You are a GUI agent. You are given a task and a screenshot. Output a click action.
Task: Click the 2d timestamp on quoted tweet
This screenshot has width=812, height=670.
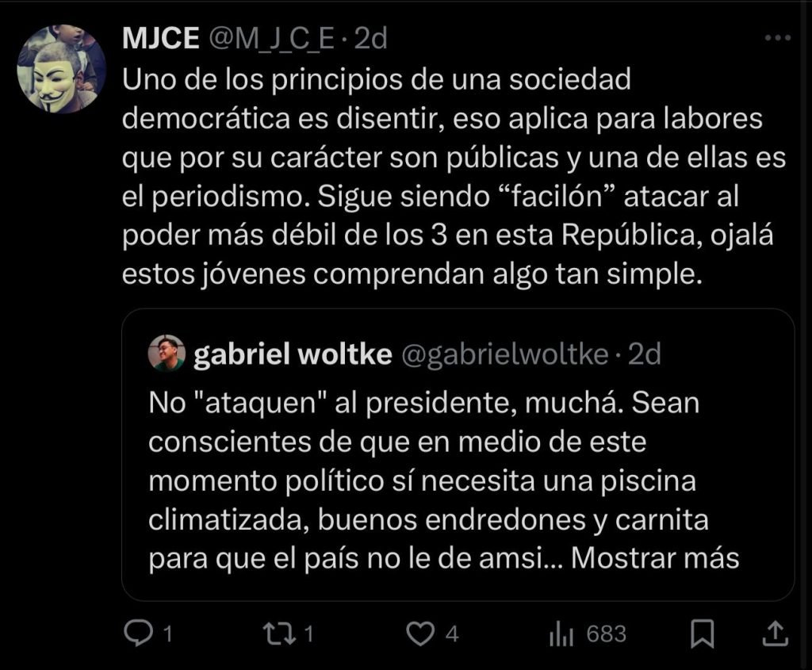(x=644, y=355)
